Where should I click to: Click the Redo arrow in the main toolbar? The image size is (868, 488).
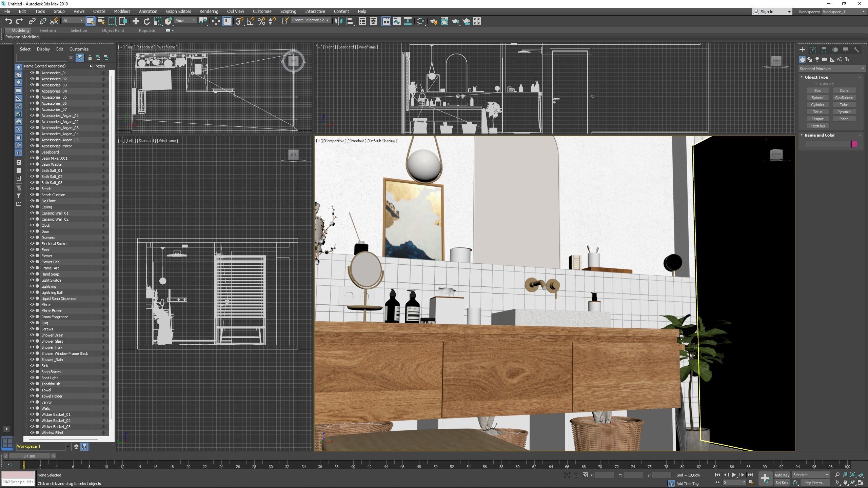click(19, 21)
